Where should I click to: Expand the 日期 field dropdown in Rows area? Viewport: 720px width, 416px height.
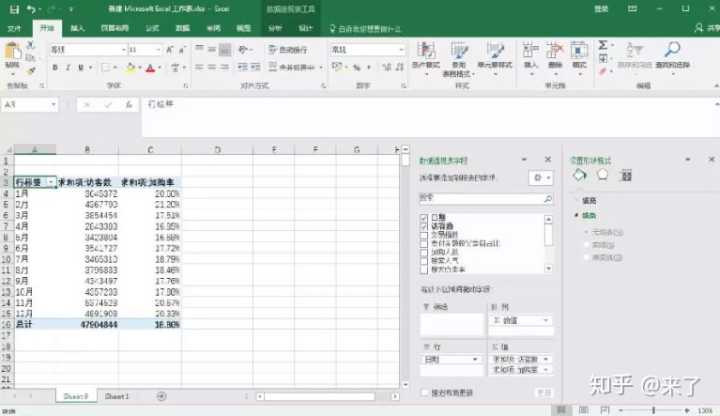pos(477,358)
